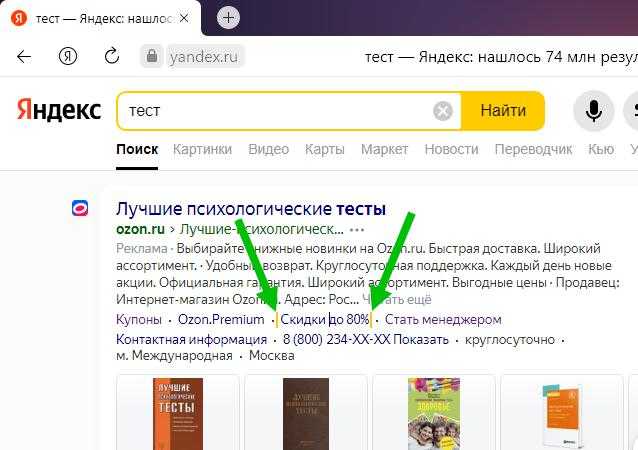Click the ozon.ru domain link

[140, 229]
